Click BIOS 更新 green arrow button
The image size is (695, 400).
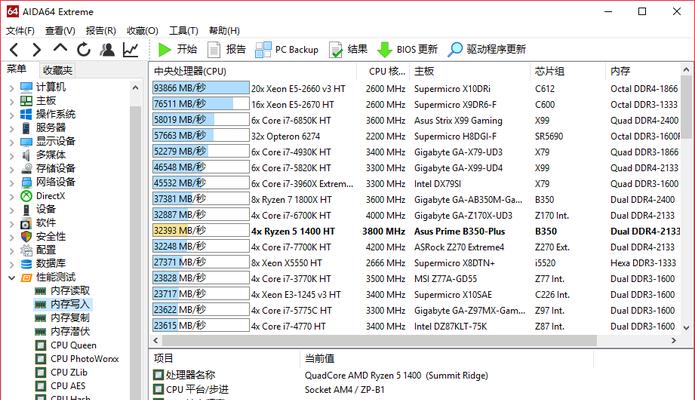[x=407, y=49]
